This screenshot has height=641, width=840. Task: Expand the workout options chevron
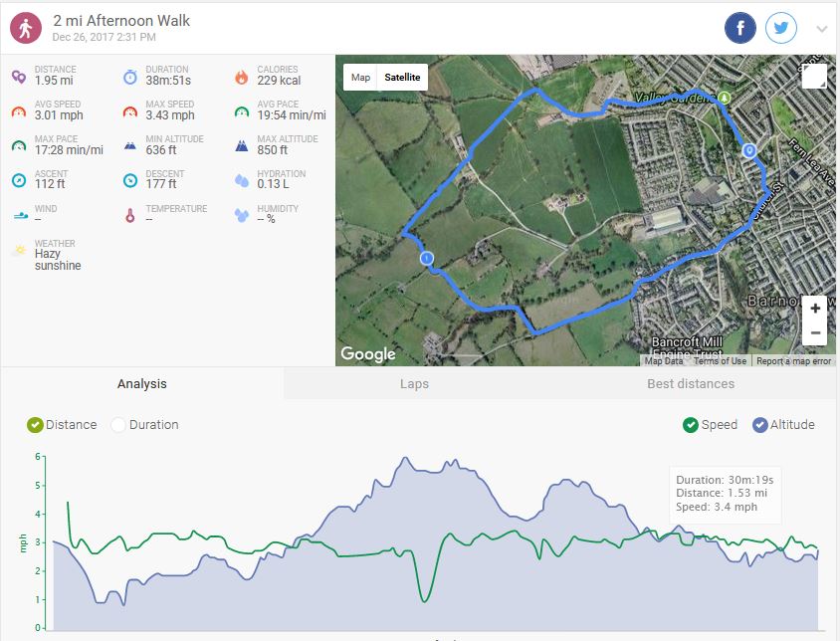pos(821,29)
